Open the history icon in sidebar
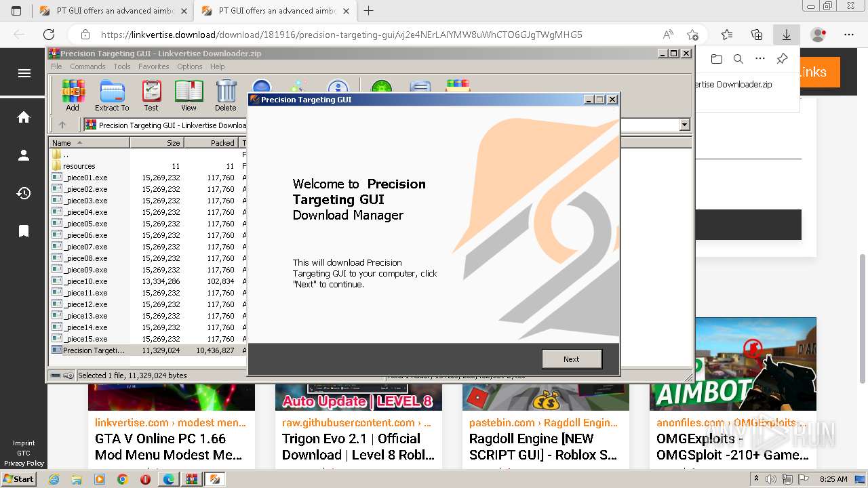The image size is (868, 488). [24, 193]
